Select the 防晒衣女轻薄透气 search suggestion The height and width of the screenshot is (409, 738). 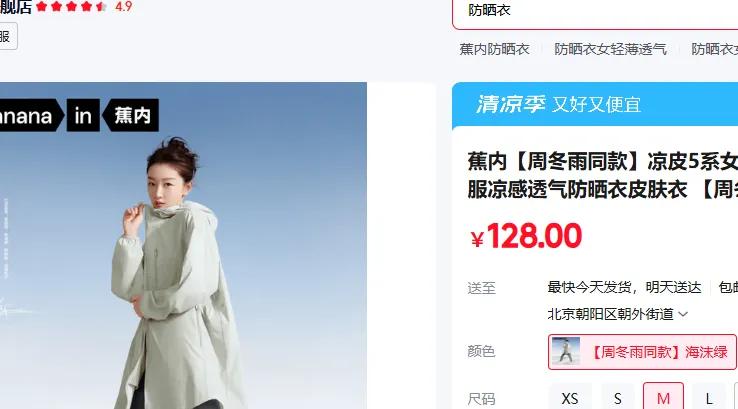click(x=610, y=49)
